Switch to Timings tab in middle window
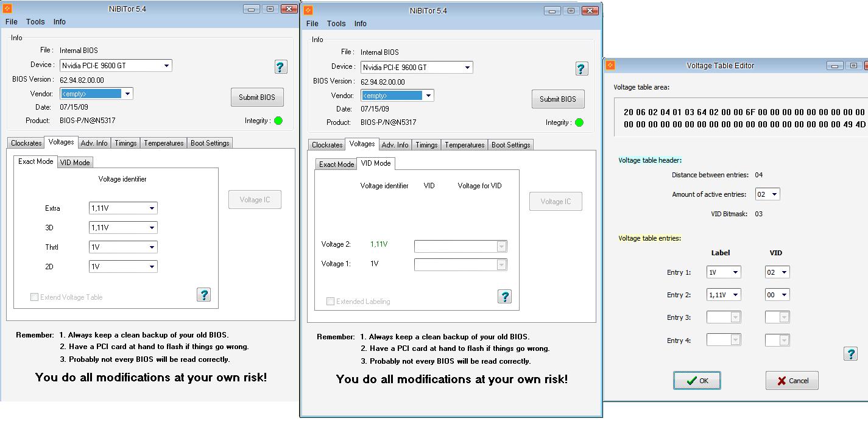The height and width of the screenshot is (424, 868). tap(426, 145)
